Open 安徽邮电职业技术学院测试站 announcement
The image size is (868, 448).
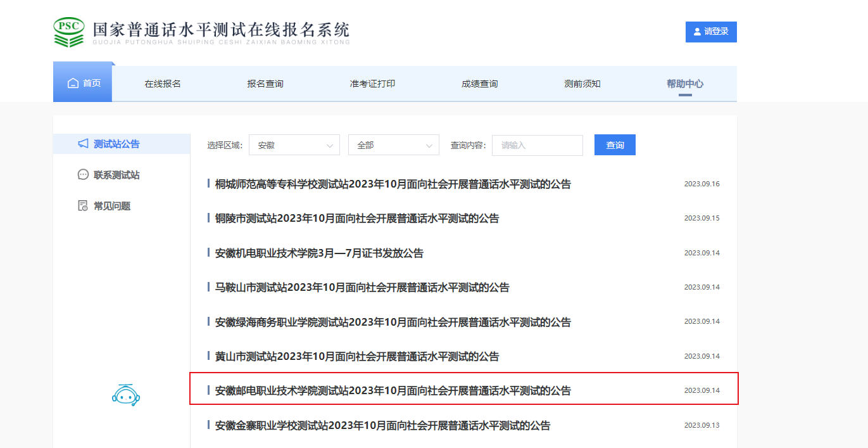point(393,391)
